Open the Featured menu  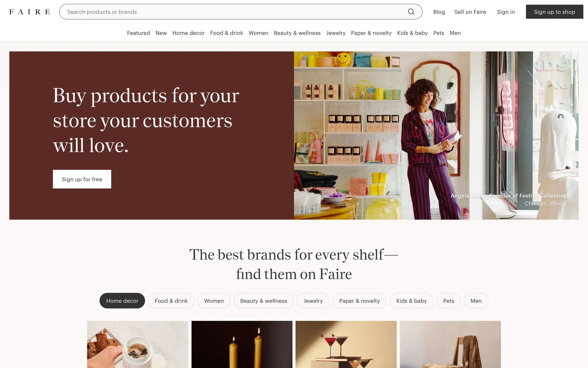pyautogui.click(x=138, y=33)
